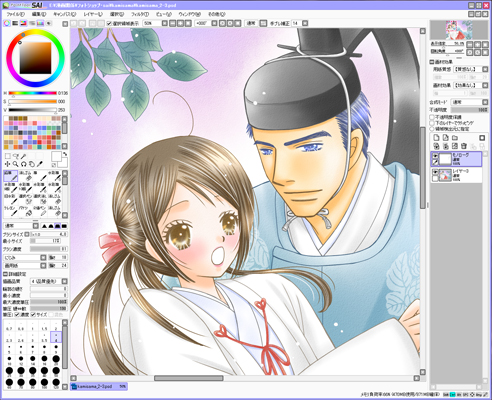Select the magnifier zoom tool
The height and width of the screenshot is (400, 492).
pyautogui.click(x=15, y=164)
